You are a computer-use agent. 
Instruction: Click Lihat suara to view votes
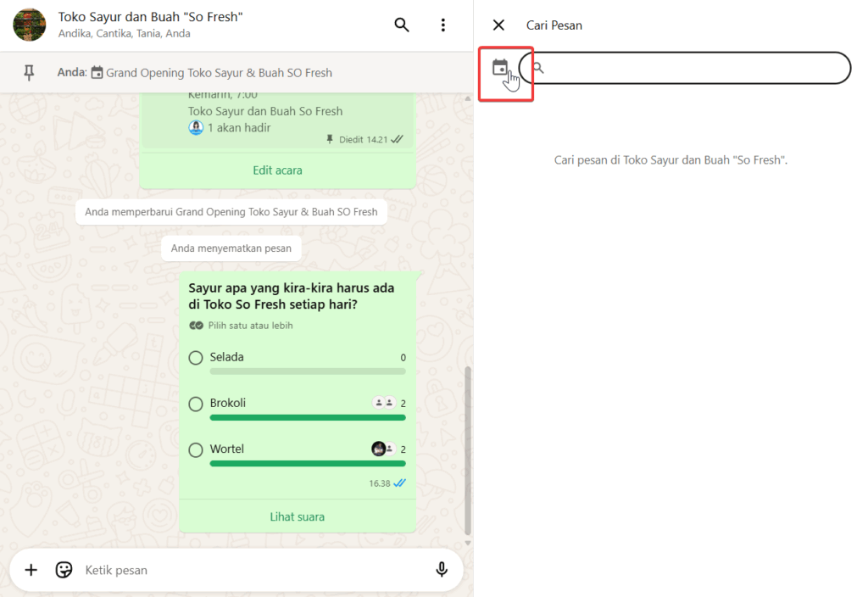pyautogui.click(x=297, y=516)
